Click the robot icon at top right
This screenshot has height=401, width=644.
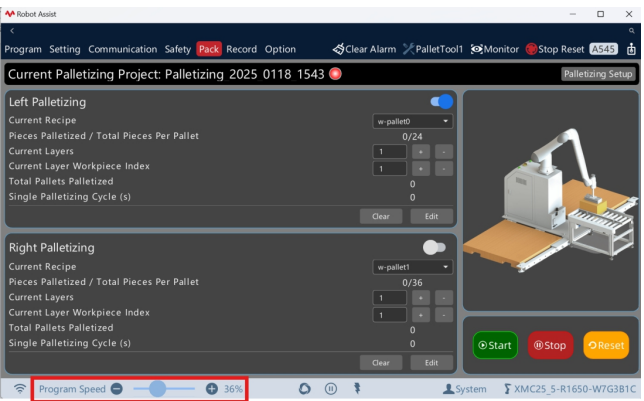(631, 49)
